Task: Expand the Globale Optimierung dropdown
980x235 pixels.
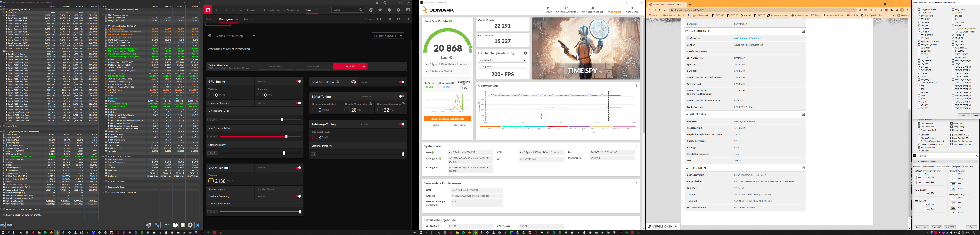Action: [x=254, y=36]
